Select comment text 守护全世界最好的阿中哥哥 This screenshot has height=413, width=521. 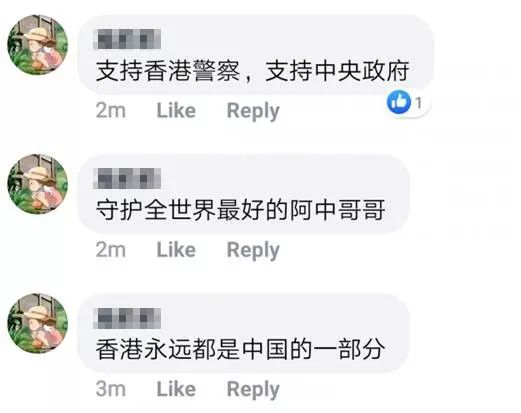coord(240,210)
